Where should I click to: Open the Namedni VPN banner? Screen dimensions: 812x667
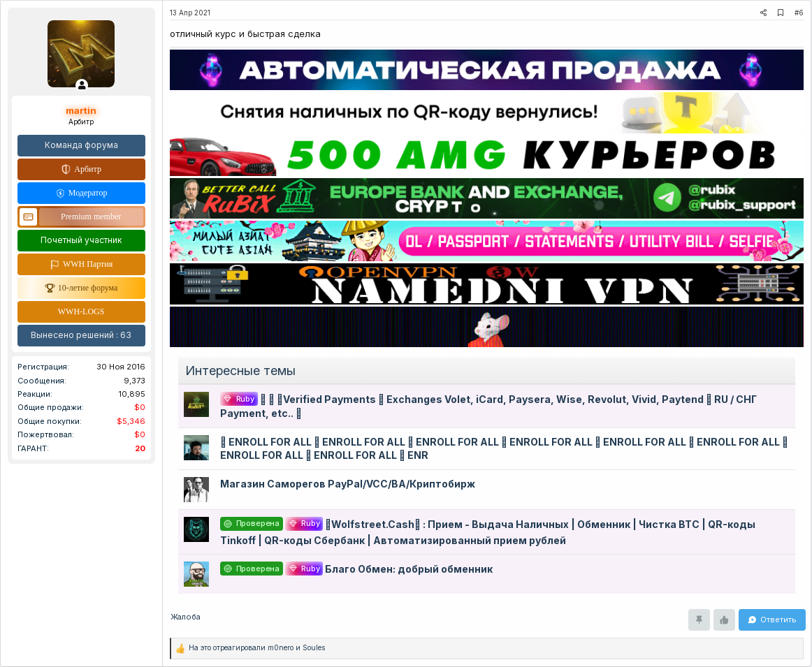[x=486, y=284]
